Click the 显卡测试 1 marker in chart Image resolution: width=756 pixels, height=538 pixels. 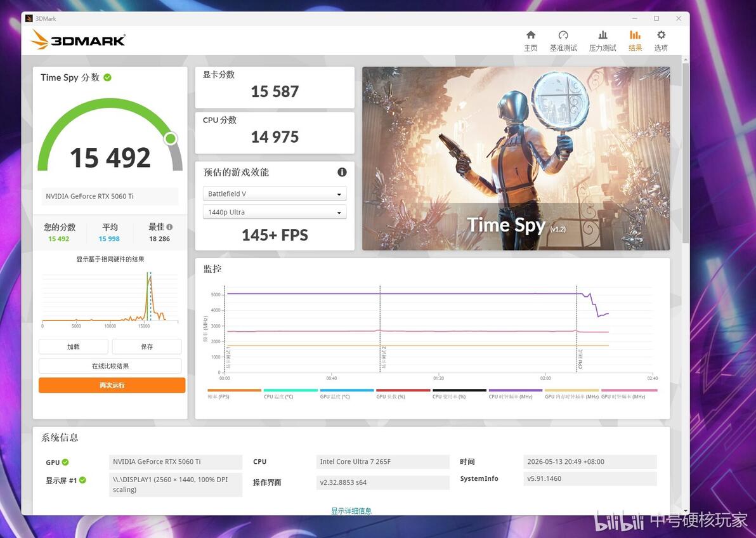(x=228, y=358)
